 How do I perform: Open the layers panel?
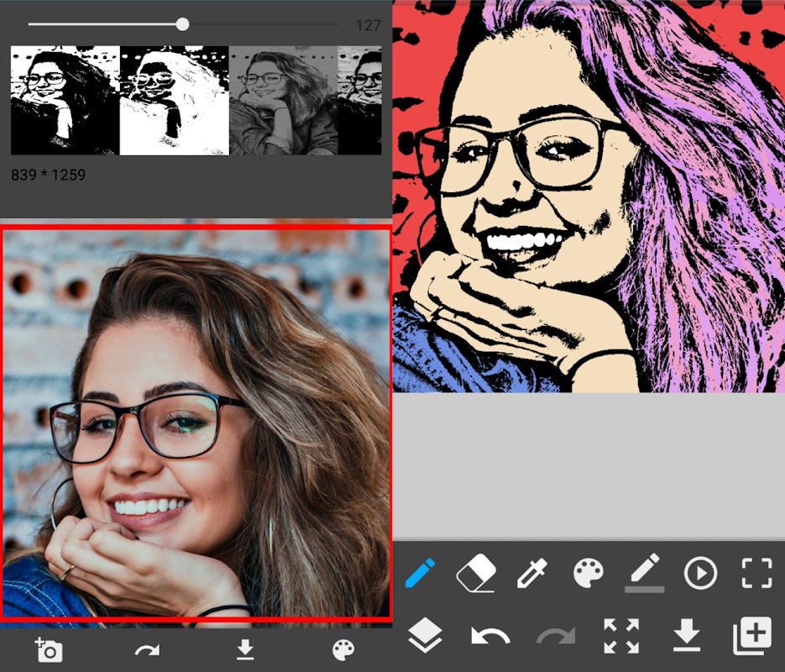coord(425,635)
